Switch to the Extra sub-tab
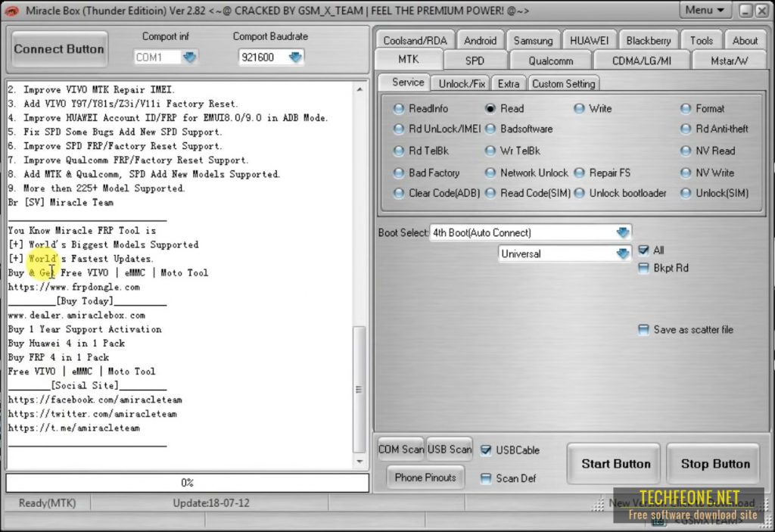 509,83
